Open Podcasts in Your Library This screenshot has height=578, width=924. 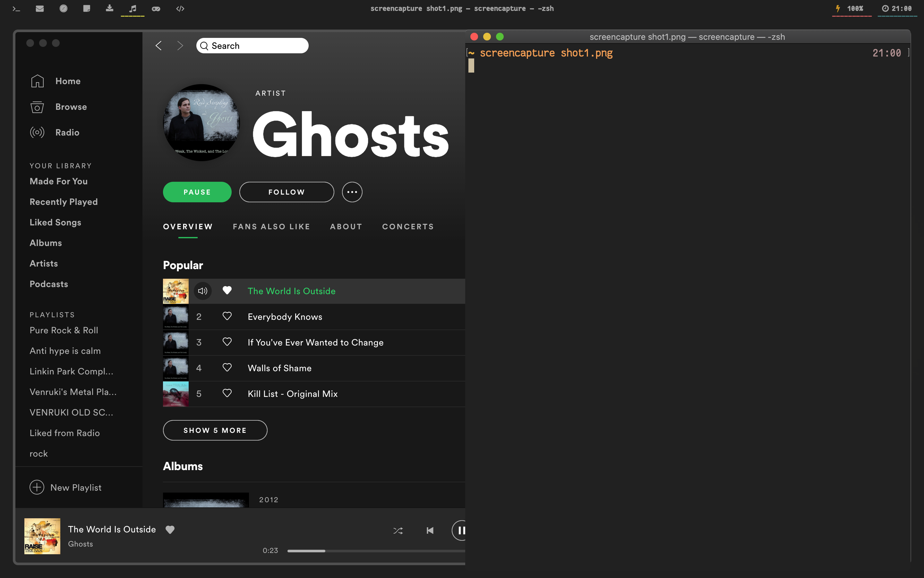coord(49,284)
